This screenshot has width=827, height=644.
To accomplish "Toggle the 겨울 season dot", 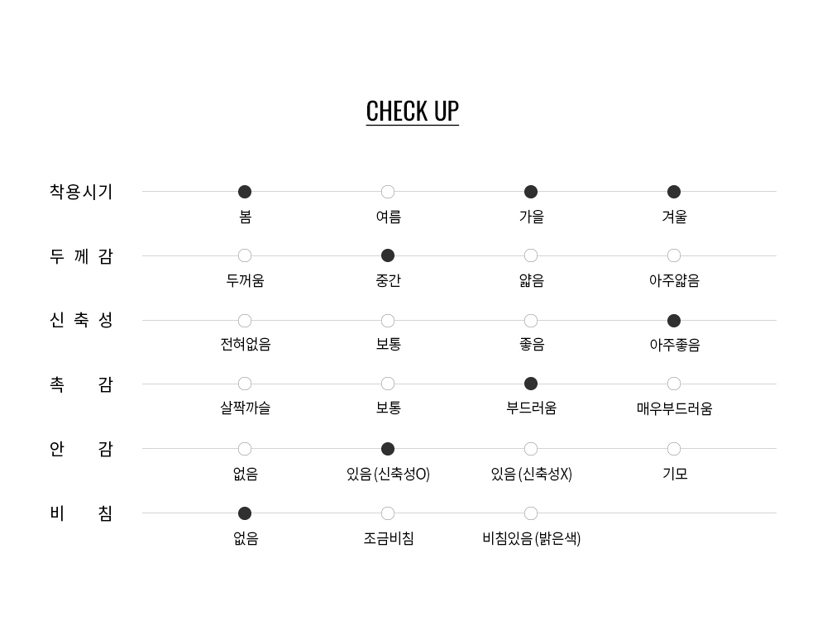I will (674, 192).
